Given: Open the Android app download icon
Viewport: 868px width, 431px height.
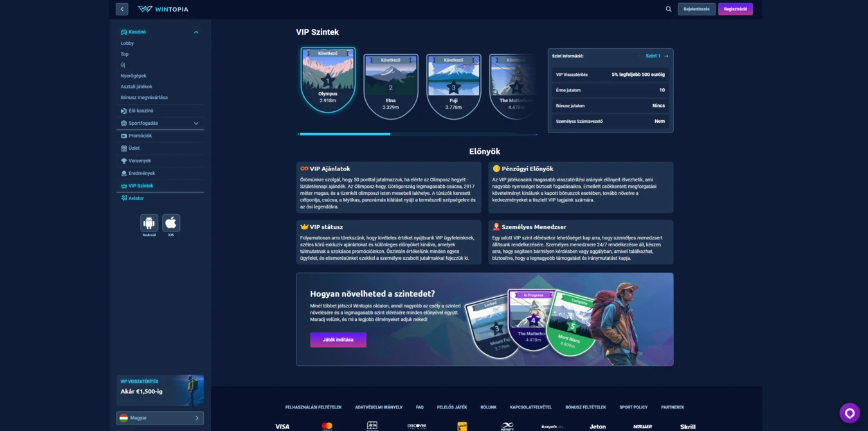Looking at the screenshot, I should click(149, 223).
